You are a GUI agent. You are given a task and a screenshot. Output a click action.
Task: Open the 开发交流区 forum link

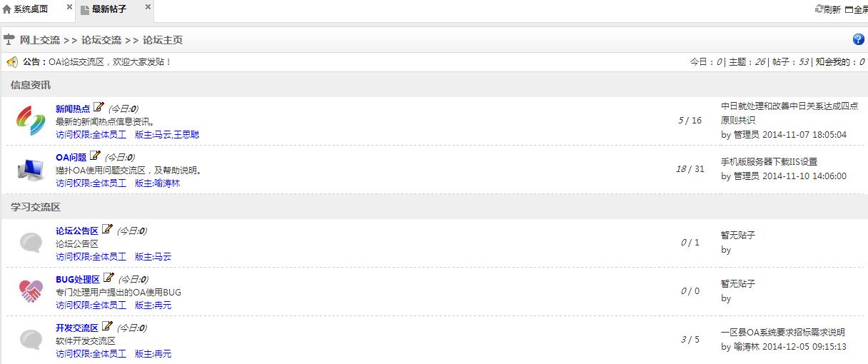pyautogui.click(x=77, y=328)
